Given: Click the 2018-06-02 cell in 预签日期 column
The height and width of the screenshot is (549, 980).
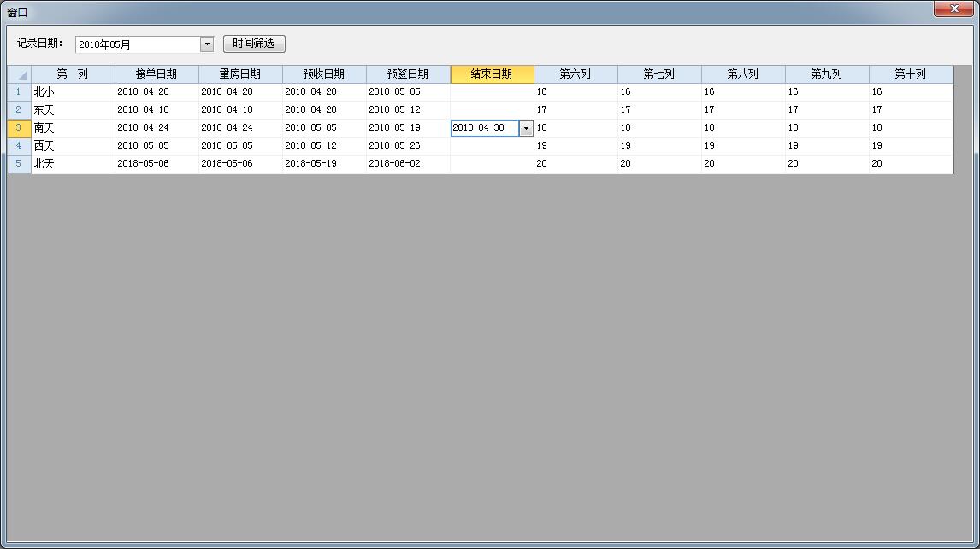Looking at the screenshot, I should point(408,163).
